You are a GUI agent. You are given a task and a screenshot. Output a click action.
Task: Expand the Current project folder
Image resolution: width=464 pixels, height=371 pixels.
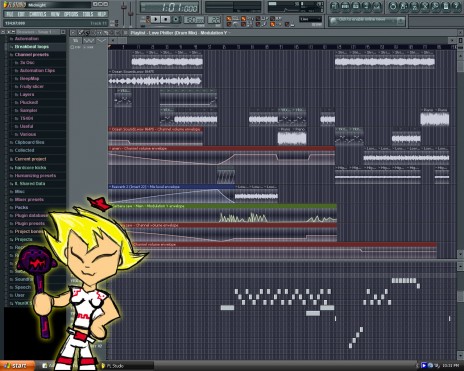[30, 159]
